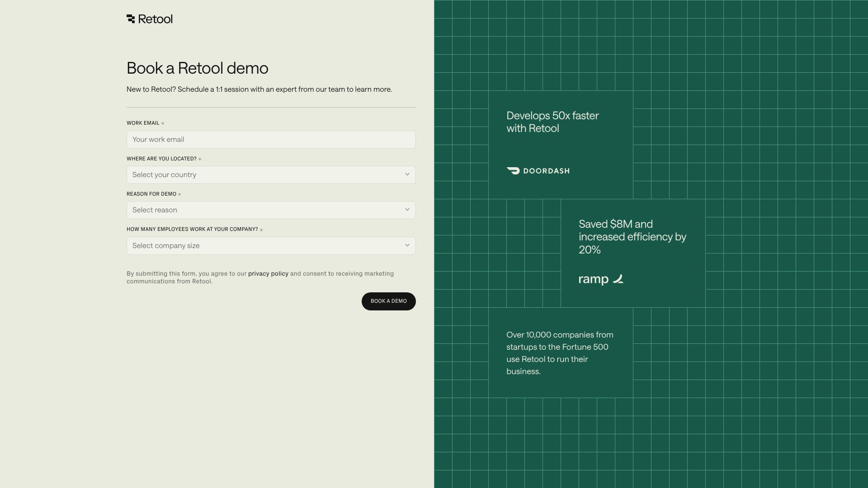Click the 'New to Retool?' subtitle text
868x488 pixels.
click(259, 89)
